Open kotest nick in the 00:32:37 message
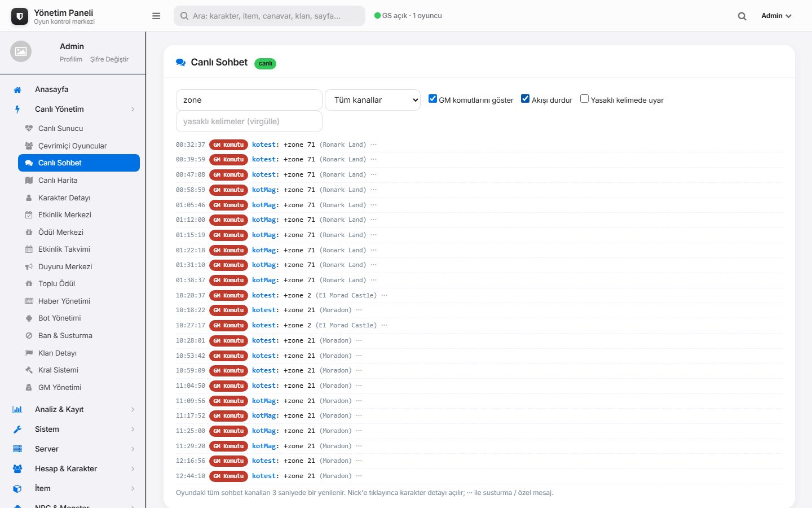 264,144
